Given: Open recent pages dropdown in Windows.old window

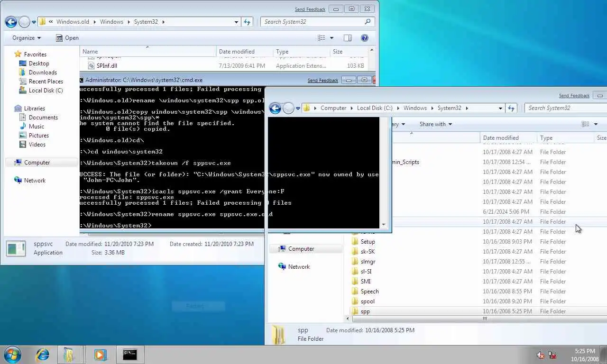Looking at the screenshot, I should [34, 22].
